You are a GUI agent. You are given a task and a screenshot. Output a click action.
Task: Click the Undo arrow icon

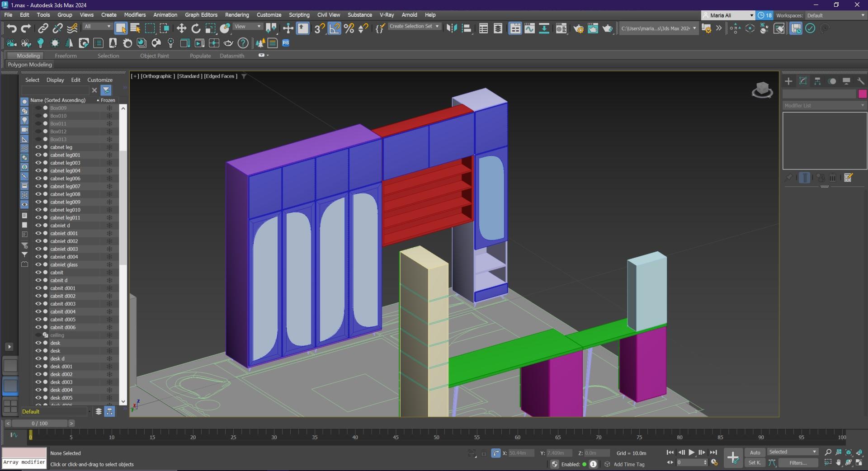click(11, 28)
